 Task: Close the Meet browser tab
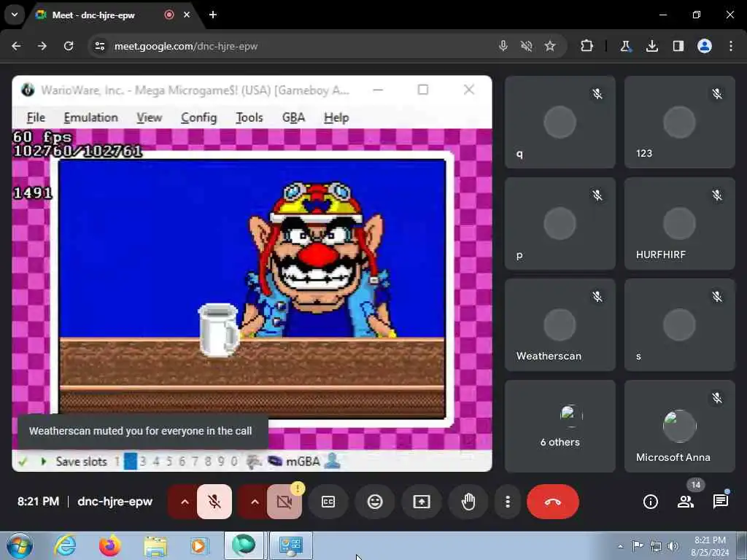coord(187,15)
